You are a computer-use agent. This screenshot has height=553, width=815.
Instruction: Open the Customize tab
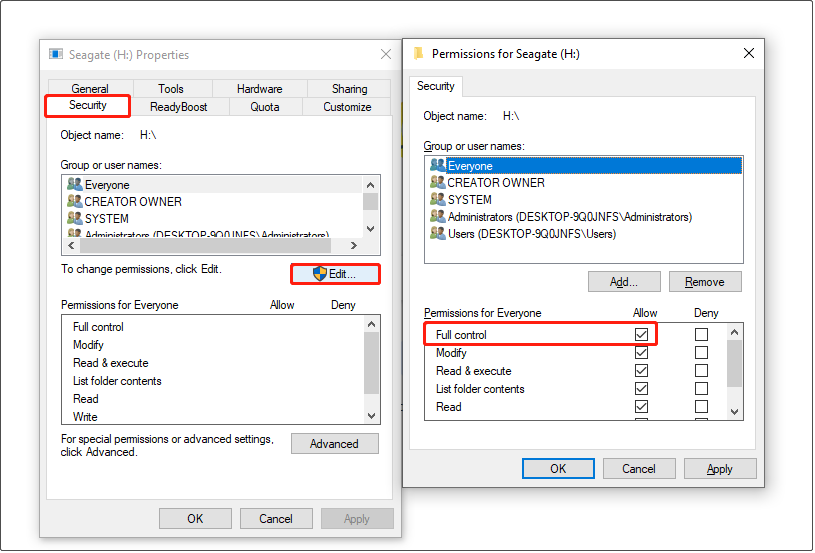[x=347, y=107]
